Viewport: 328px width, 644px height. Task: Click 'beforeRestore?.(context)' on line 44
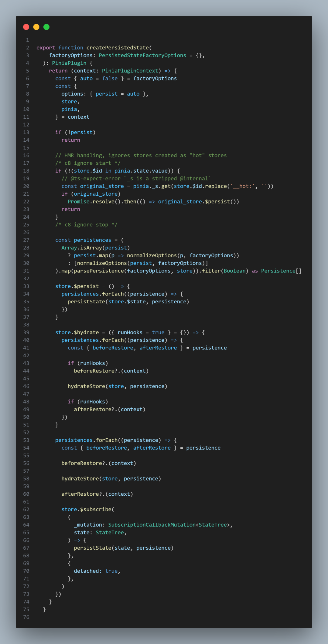[x=111, y=371]
